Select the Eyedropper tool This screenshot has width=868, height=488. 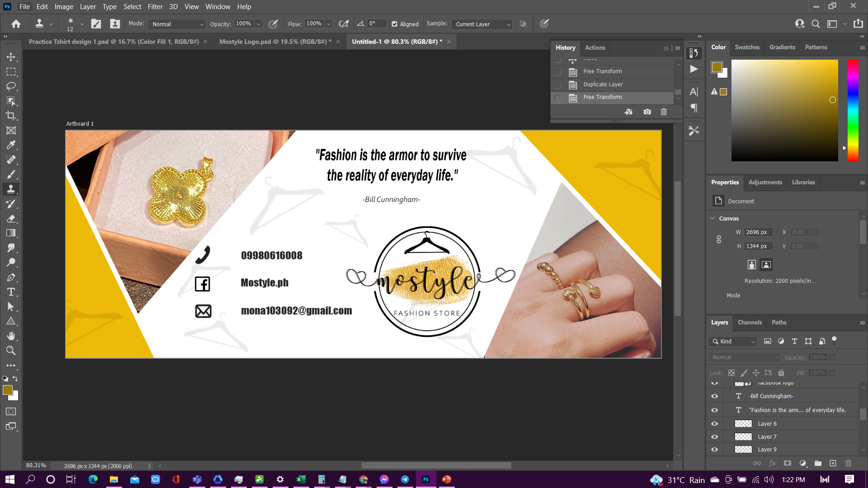[x=11, y=145]
